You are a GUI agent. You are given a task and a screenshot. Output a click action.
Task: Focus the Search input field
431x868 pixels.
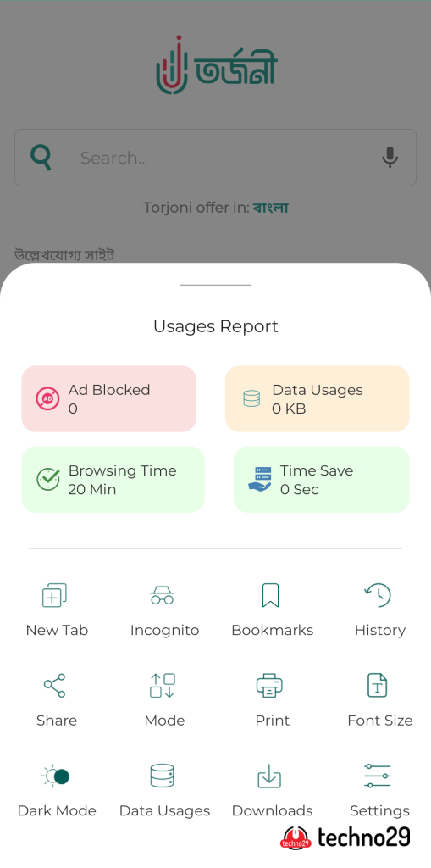(x=215, y=158)
